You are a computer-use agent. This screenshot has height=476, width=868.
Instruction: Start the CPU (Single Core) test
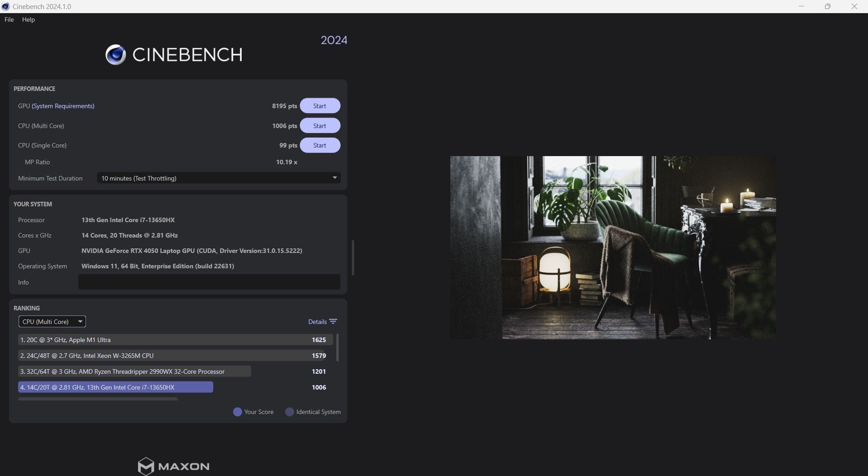pos(320,145)
